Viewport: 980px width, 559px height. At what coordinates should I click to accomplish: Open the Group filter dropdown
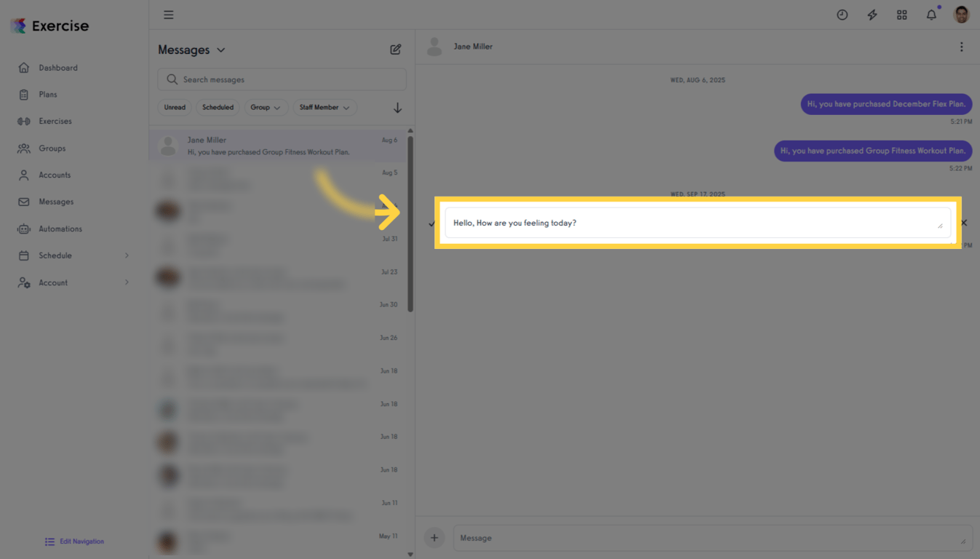tap(266, 107)
